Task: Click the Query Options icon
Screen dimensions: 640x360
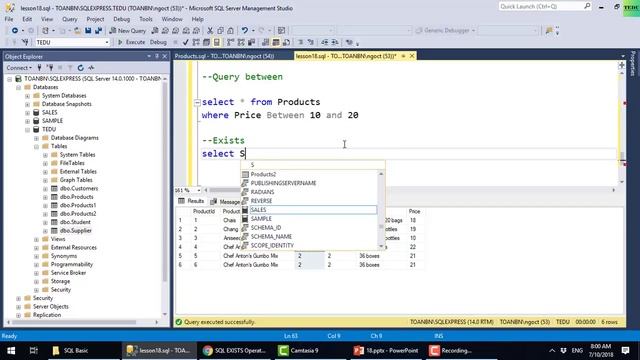Action: point(207,42)
